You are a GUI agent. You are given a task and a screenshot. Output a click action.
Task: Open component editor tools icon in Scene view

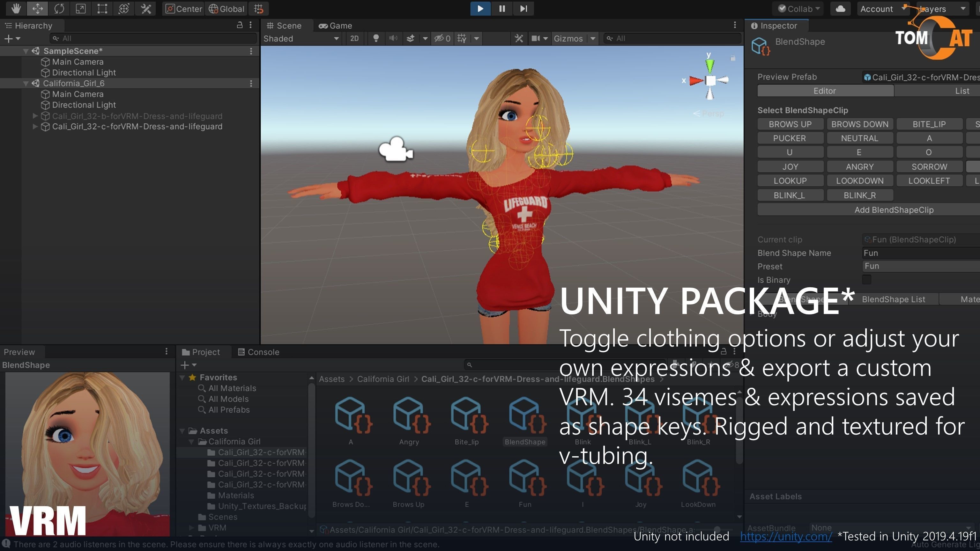519,38
